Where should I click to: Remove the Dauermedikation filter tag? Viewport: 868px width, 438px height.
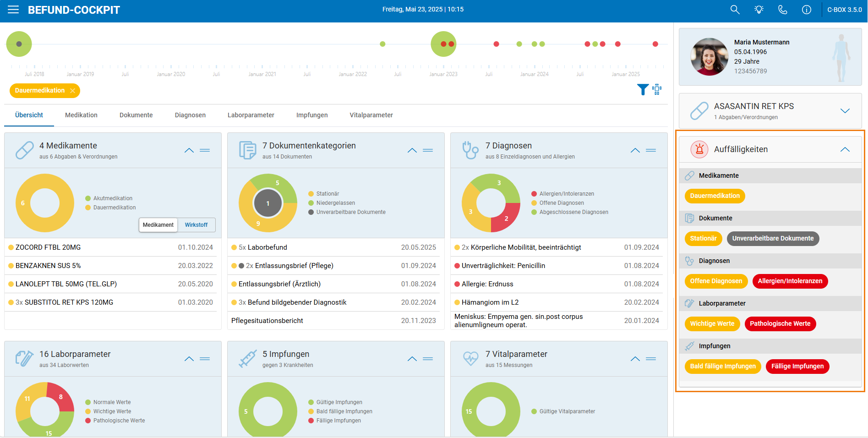[x=72, y=91]
